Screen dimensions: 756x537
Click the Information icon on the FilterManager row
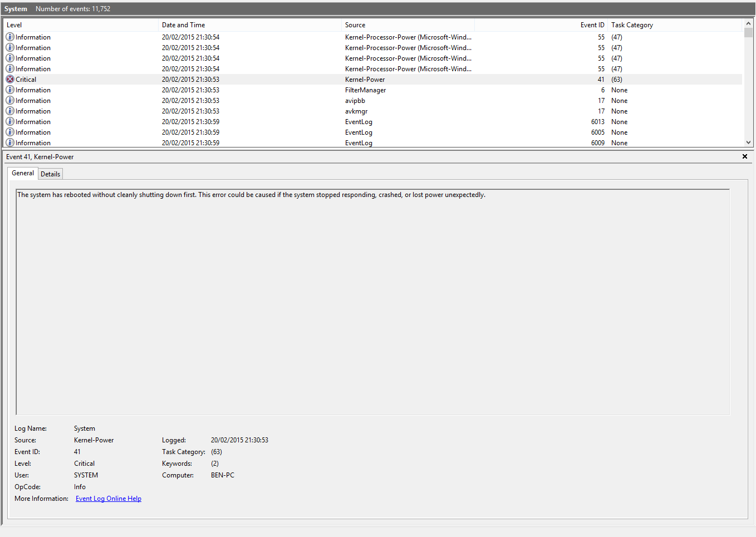point(10,90)
